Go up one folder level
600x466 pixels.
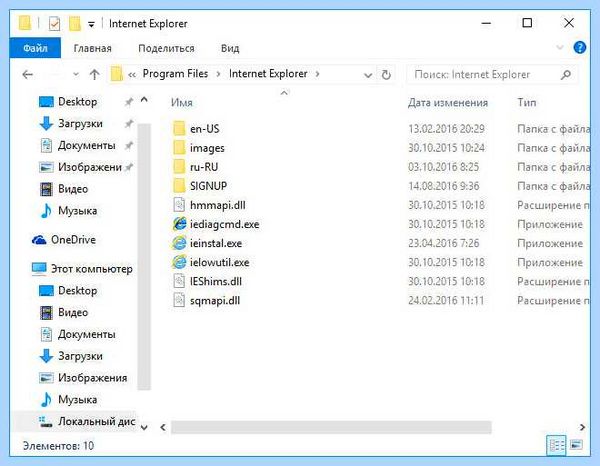pos(95,74)
